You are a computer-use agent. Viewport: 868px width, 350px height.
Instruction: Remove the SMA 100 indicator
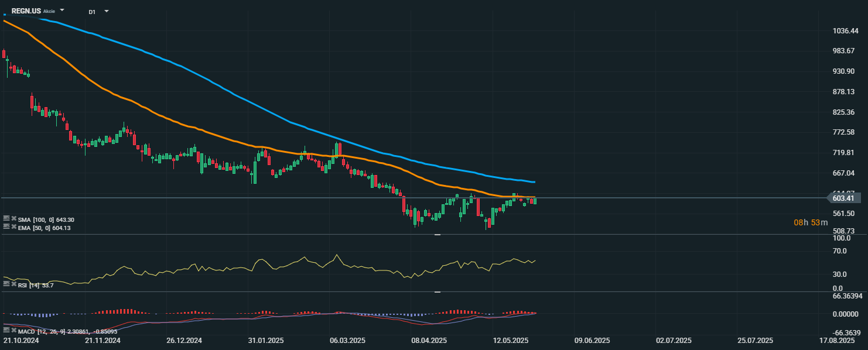pyautogui.click(x=13, y=219)
